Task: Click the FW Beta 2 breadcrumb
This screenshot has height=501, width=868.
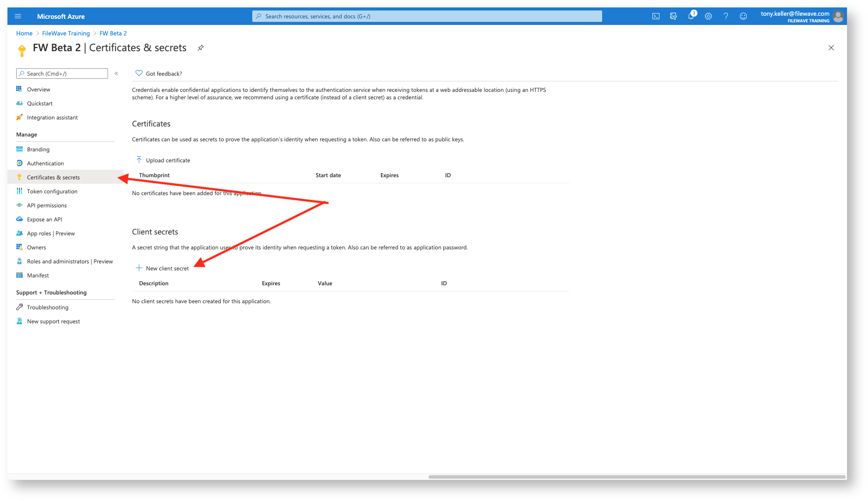Action: coord(113,33)
